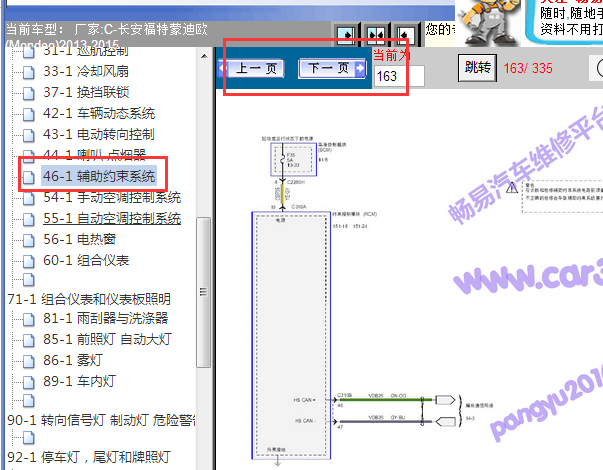Image resolution: width=603 pixels, height=470 pixels.
Task: Open 89-1 车内灯 entry
Action: point(79,381)
